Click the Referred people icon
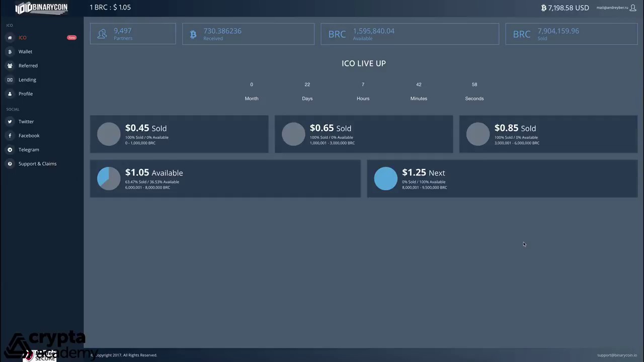The width and height of the screenshot is (644, 362). click(10, 66)
